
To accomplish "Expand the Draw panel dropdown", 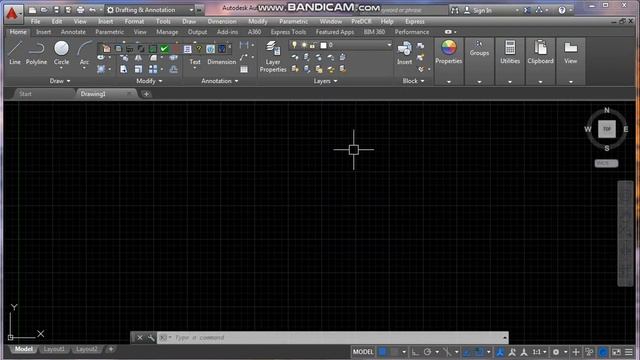I will pyautogui.click(x=60, y=81).
